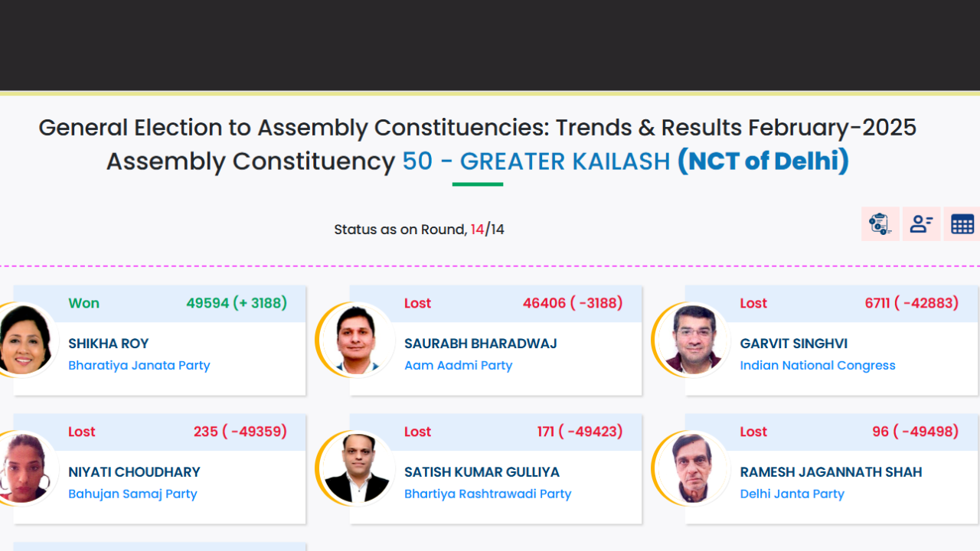Click the Status as on Round 14/14 text
Image resolution: width=980 pixels, height=551 pixels.
pos(419,230)
